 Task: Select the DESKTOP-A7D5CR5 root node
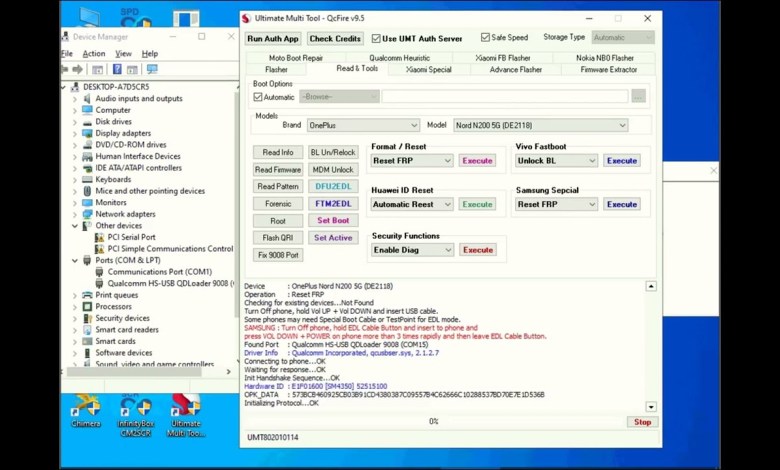coord(115,87)
